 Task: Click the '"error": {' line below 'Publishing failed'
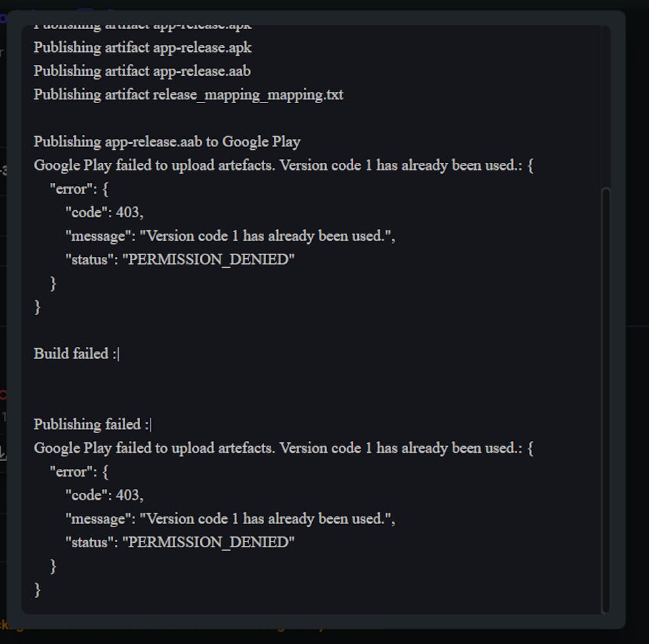[79, 471]
